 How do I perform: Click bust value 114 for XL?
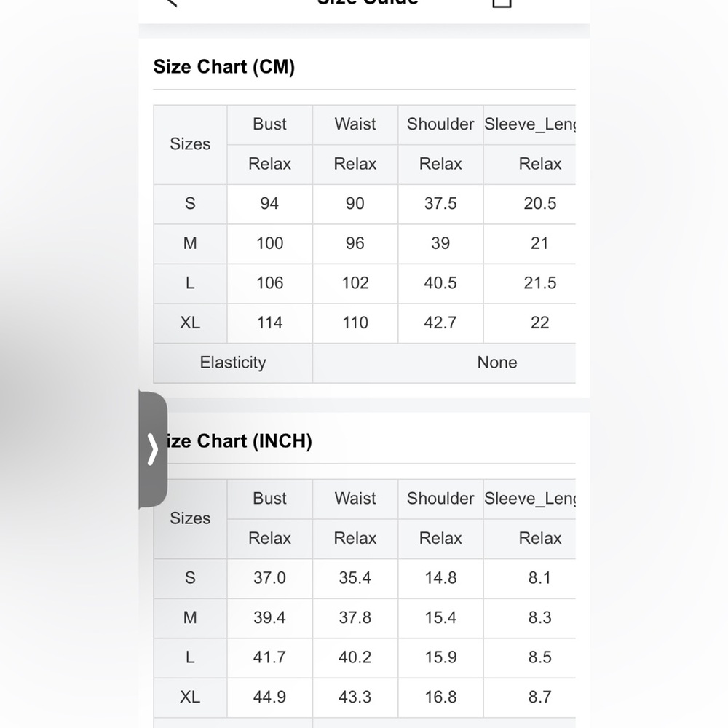[x=270, y=323]
